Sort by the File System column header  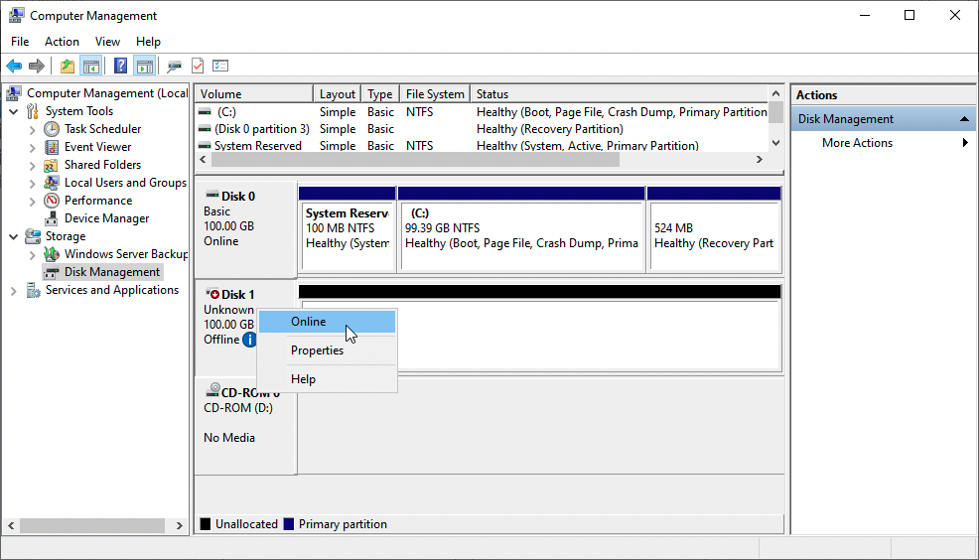coord(435,93)
